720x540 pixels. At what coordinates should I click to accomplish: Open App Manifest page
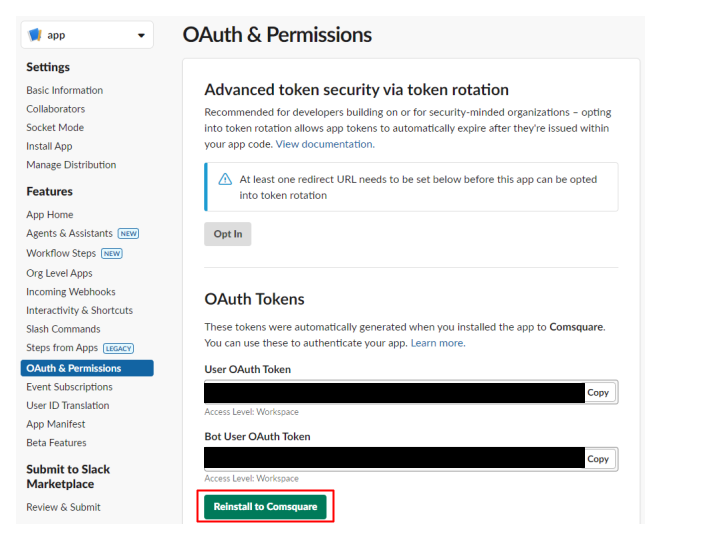tap(56, 424)
